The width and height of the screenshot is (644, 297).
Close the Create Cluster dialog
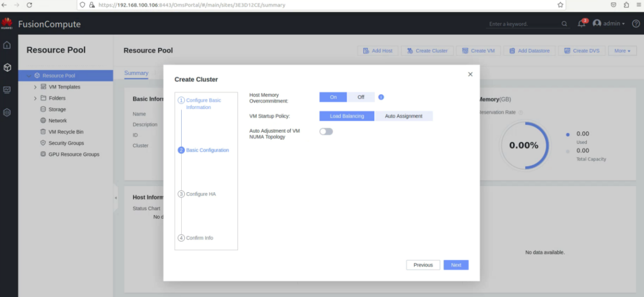pos(470,74)
